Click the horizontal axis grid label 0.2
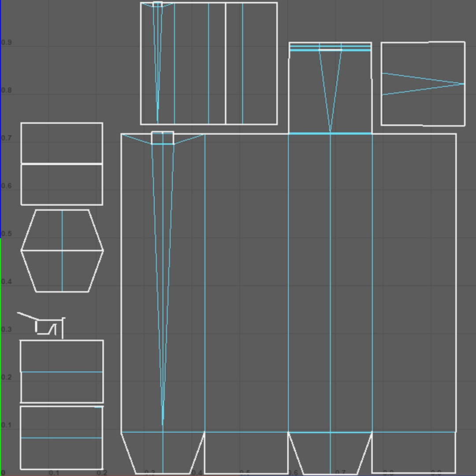Image resolution: width=476 pixels, height=476 pixels. [x=102, y=472]
